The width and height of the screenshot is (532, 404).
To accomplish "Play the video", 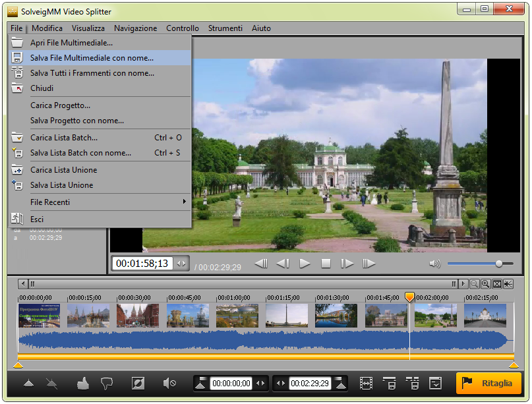I will point(305,264).
